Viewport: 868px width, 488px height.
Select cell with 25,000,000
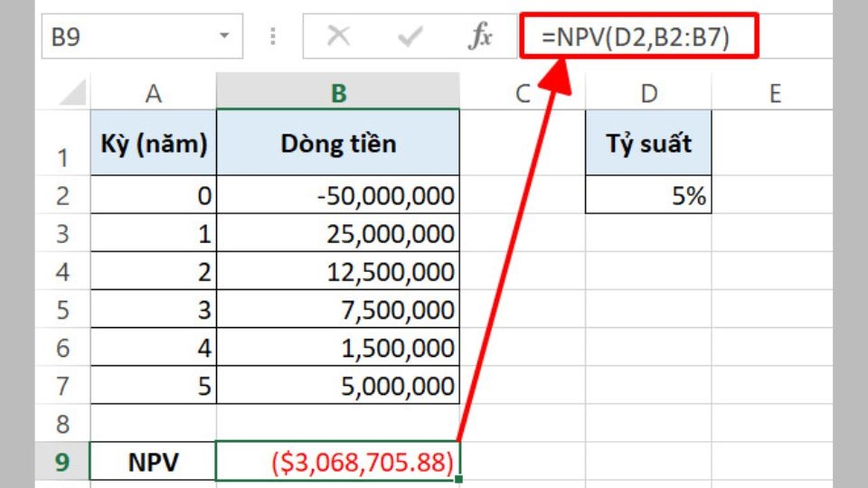[338, 233]
